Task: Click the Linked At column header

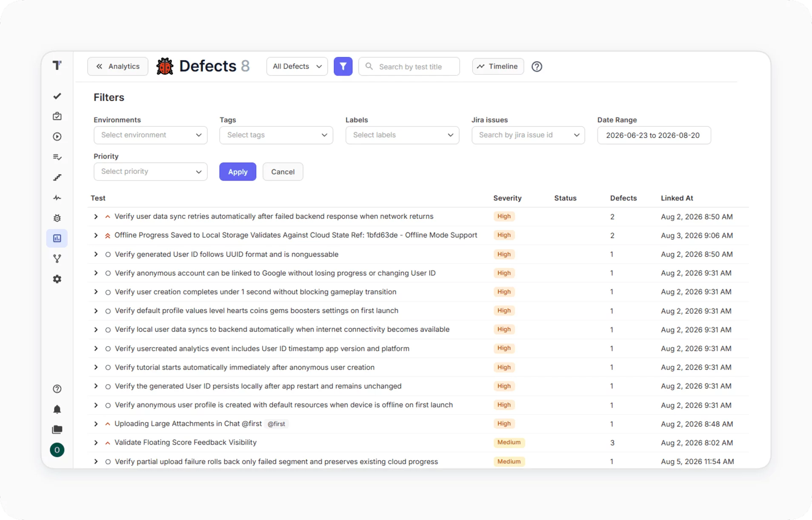Action: coord(677,198)
